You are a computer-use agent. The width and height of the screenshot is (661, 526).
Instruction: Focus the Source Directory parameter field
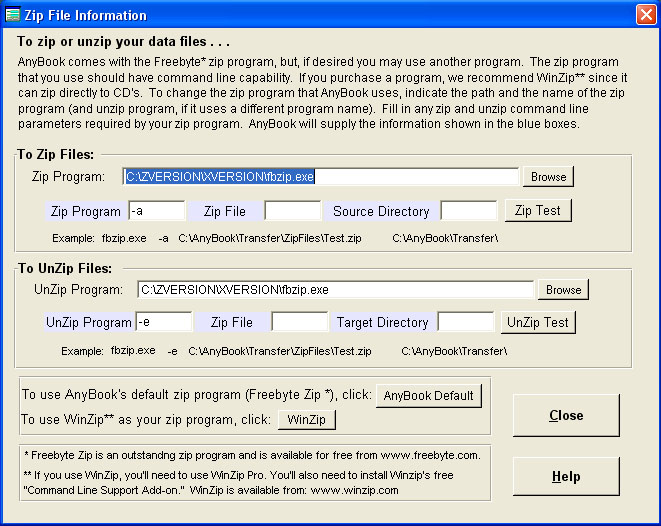click(468, 211)
